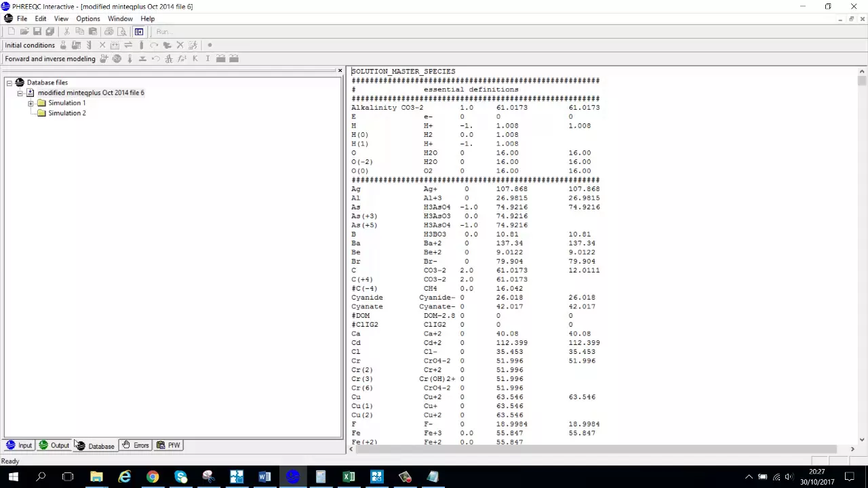Click the vertical scrollbar down arrow
This screenshot has height=488, width=868.
[x=862, y=439]
